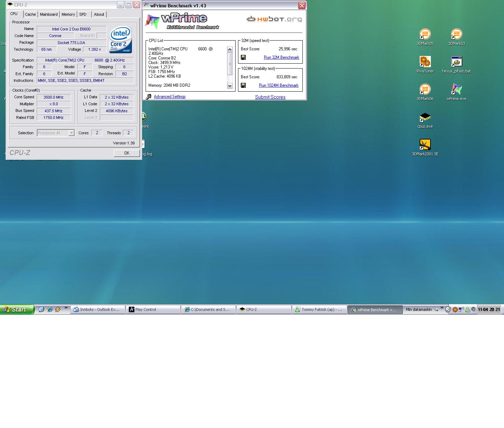Open the 3DMark2001 SE desktop shortcut
Screen dimensions: 504x428
pos(425,147)
